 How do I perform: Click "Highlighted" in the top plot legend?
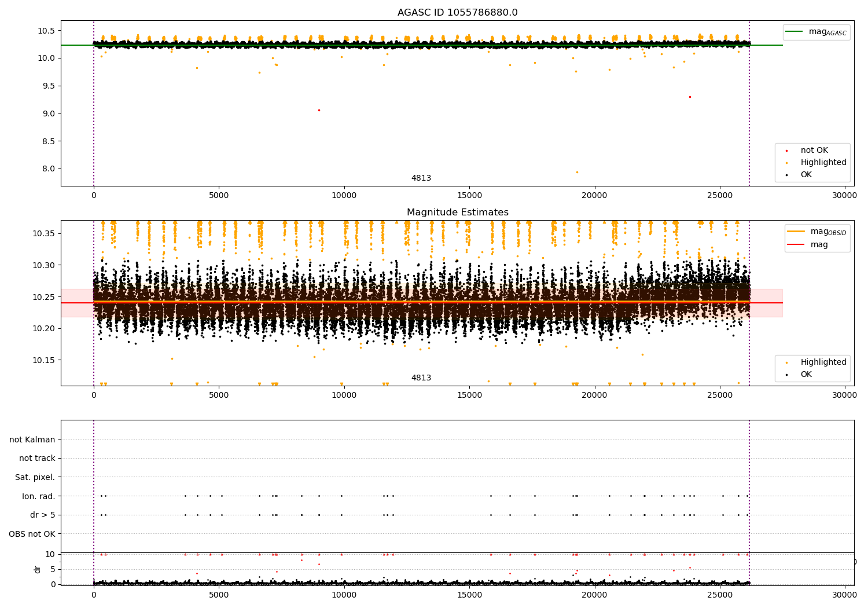(x=815, y=163)
